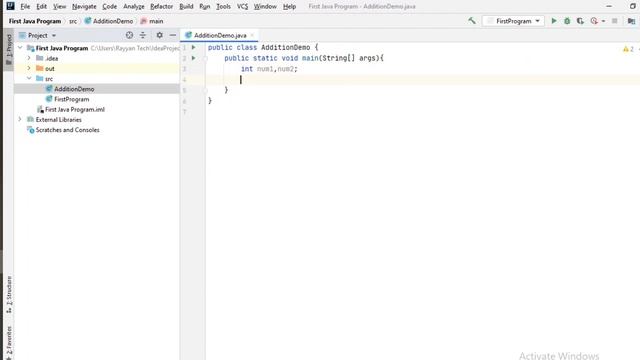Expand the .idea folder

29,58
